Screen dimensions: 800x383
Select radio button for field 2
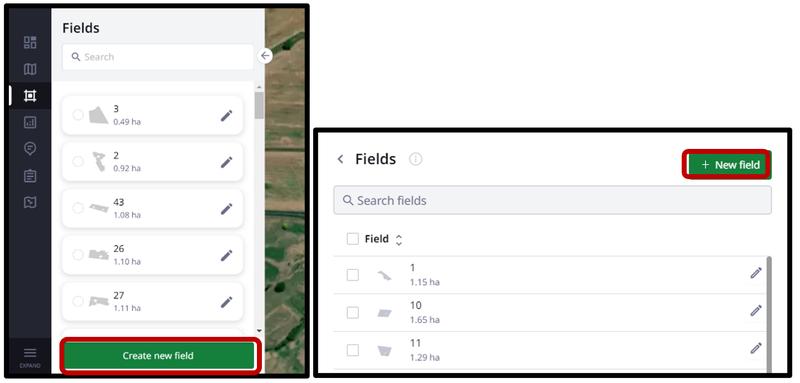tap(78, 162)
